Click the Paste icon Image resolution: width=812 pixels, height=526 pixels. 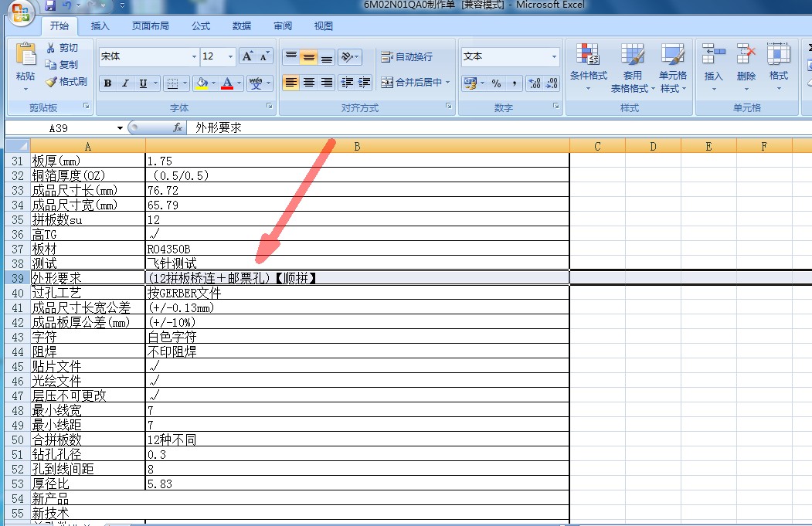pos(25,54)
